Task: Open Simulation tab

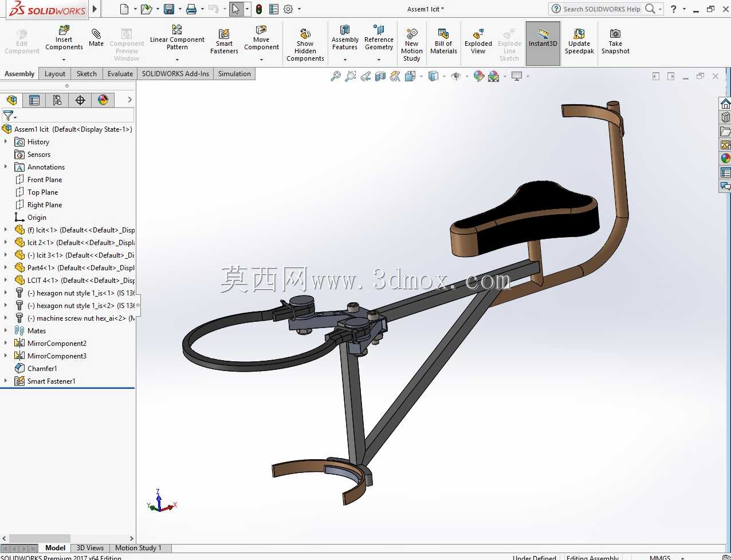Action: click(234, 74)
